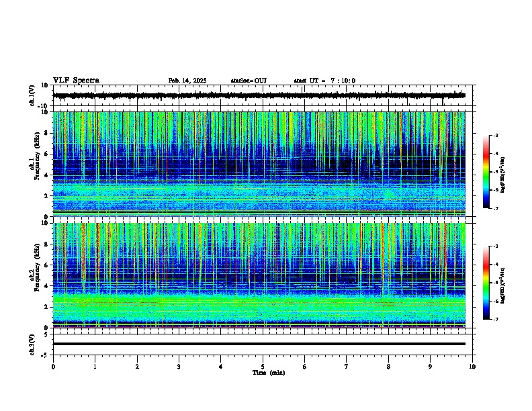
Task: Click the "start UT = 7:10:0" header text
Action: [324, 81]
